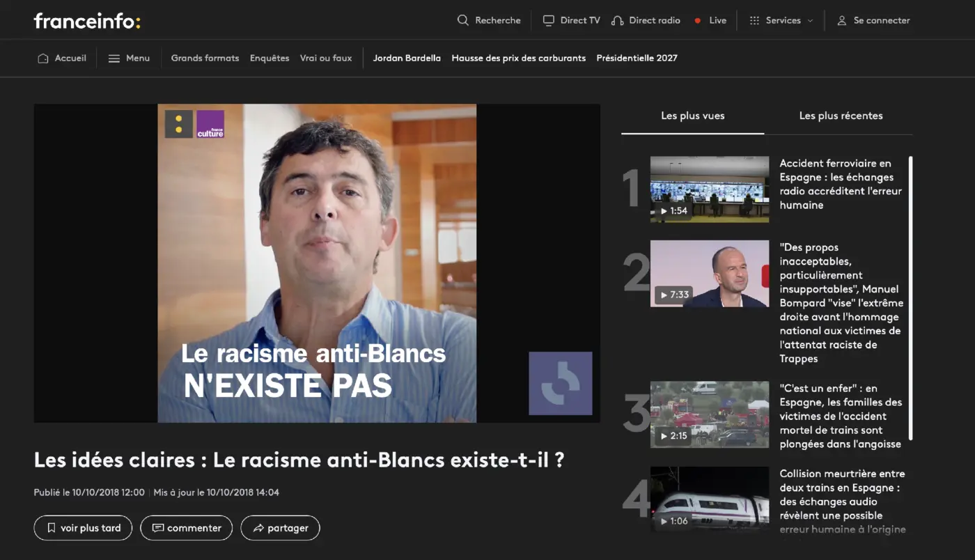Open the Services grid icon
The height and width of the screenshot is (560, 975).
coord(754,20)
